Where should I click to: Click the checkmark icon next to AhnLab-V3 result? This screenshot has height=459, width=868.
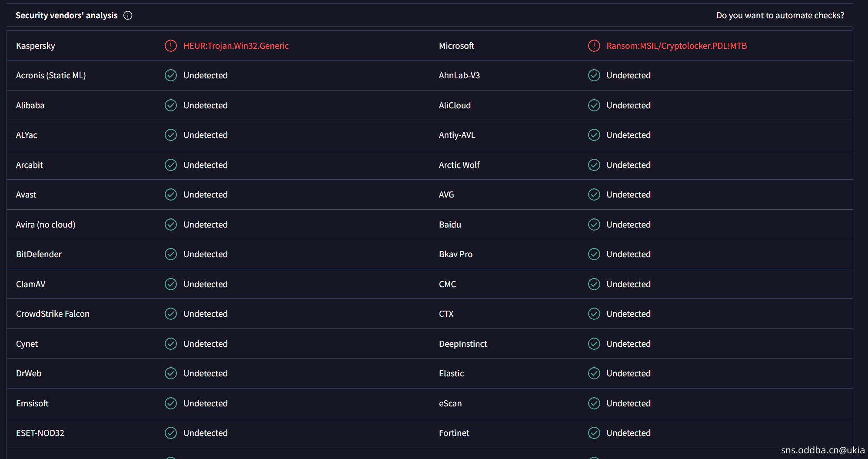tap(594, 75)
